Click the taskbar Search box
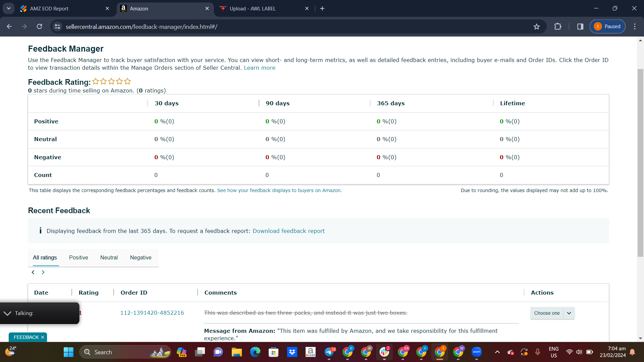This screenshot has width=644, height=362. pyautogui.click(x=125, y=352)
